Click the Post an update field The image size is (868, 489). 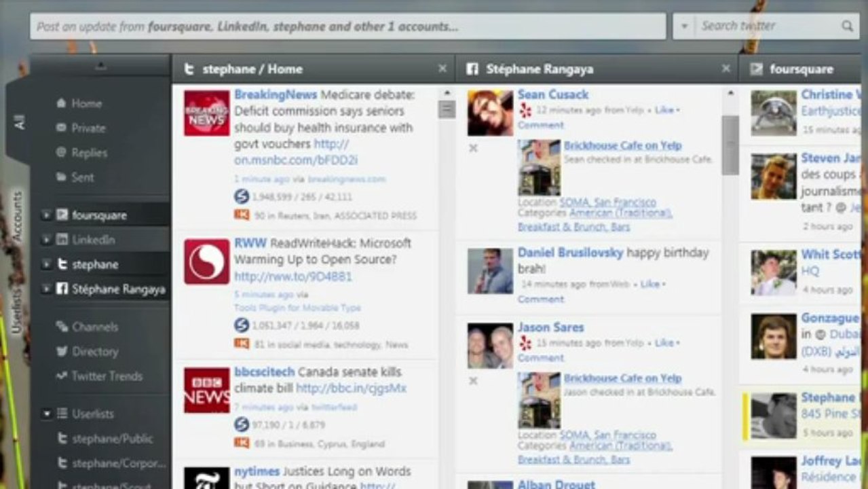[x=347, y=26]
